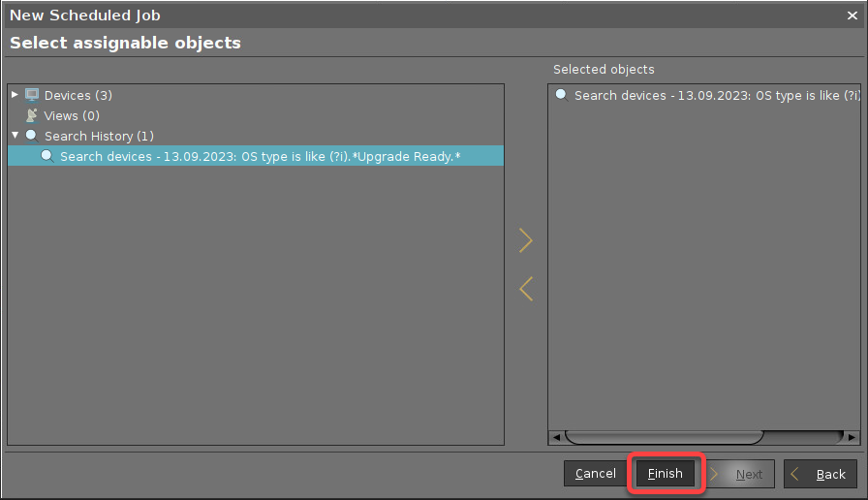Click the Devices monitor icon in tree
The image size is (868, 500).
tap(32, 95)
